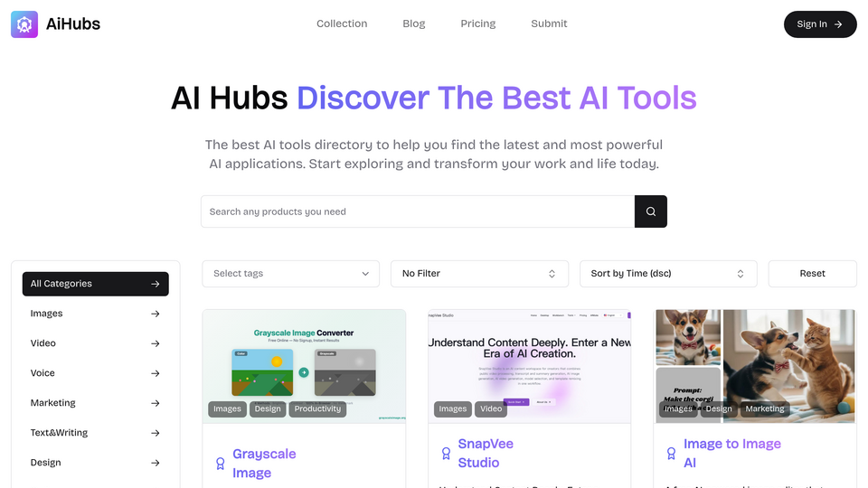The height and width of the screenshot is (488, 868).
Task: Click into the Search any products field
Action: (x=418, y=211)
